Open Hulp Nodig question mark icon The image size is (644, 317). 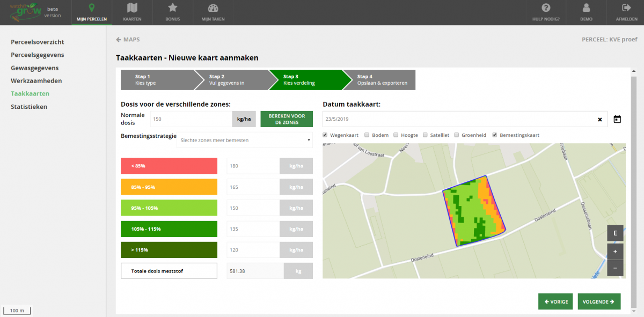(546, 8)
